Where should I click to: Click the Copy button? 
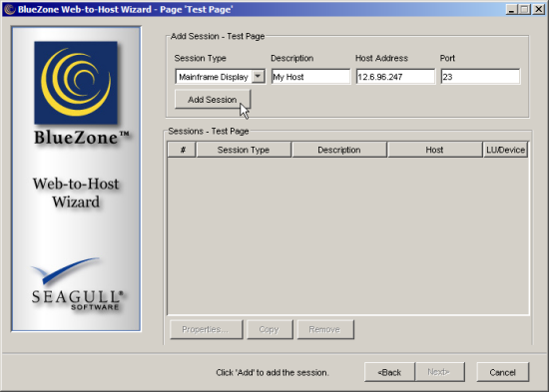tap(270, 329)
